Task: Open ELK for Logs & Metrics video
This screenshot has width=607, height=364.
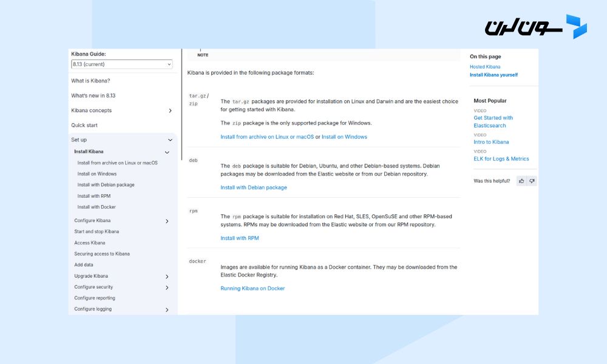Action: coord(501,159)
